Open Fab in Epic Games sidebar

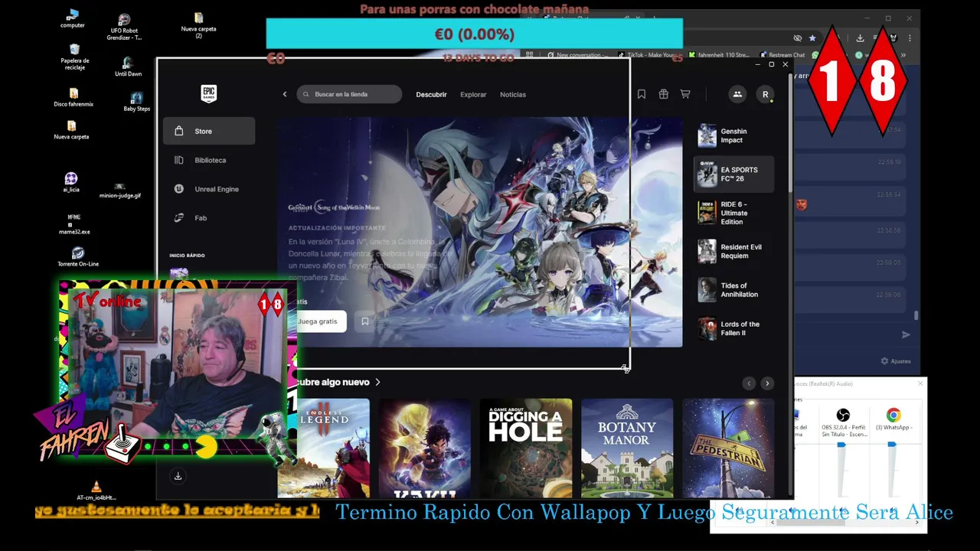[209, 218]
